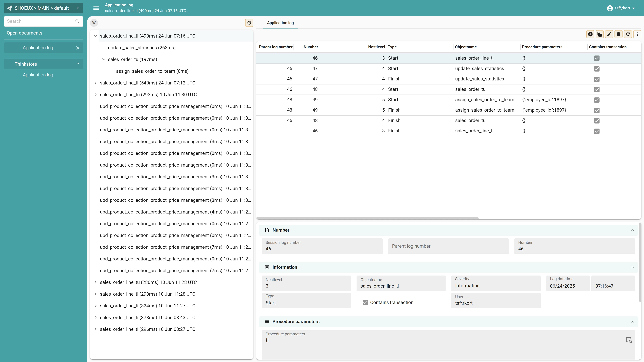644x362 pixels.
Task: Click the search magnifier icon
Action: tap(77, 21)
